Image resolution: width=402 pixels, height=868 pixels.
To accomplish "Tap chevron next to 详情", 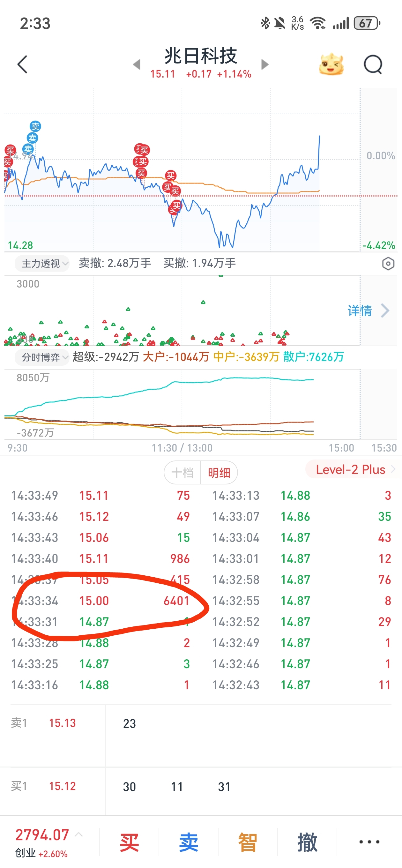I will coord(385,310).
